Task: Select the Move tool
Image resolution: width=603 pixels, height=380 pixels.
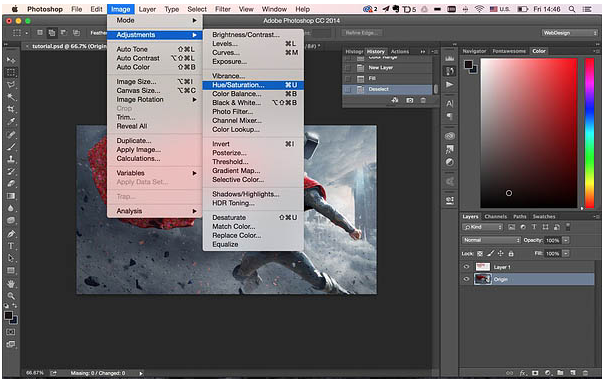Action: coord(11,60)
